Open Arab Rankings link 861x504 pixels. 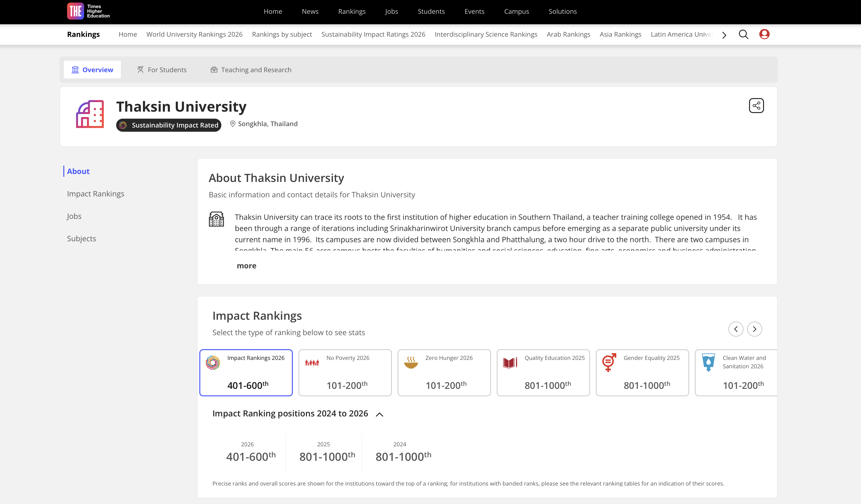[x=568, y=35]
